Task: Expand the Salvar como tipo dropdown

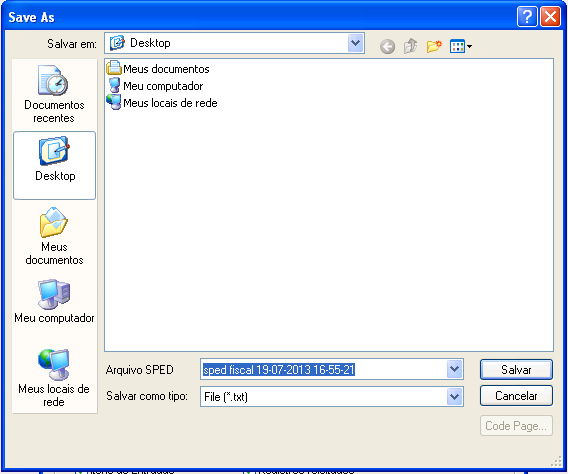Action: coord(454,397)
